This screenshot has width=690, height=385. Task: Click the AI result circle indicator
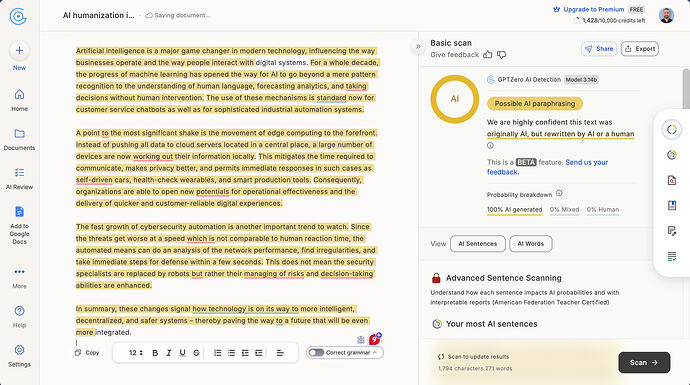coord(455,99)
